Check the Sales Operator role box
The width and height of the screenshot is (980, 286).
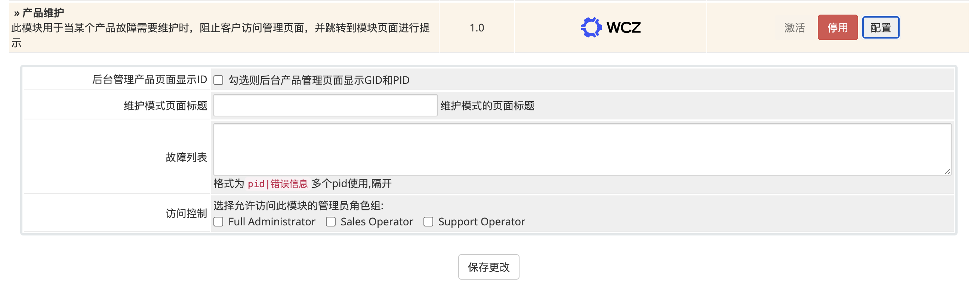(x=331, y=222)
